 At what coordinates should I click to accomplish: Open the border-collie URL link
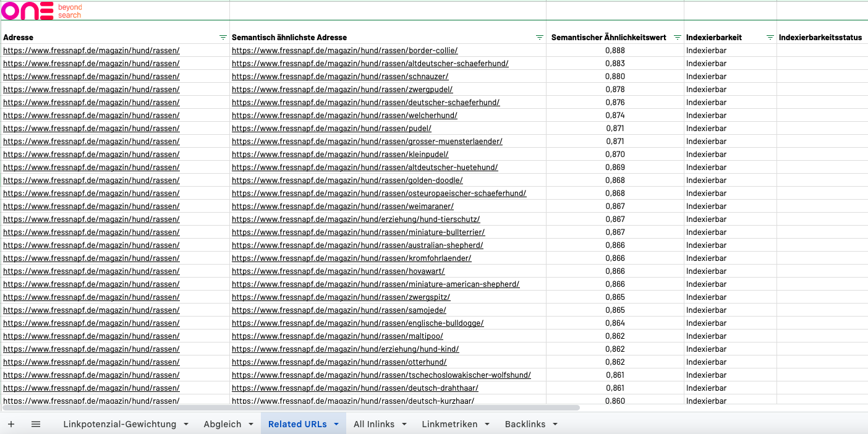(x=345, y=51)
